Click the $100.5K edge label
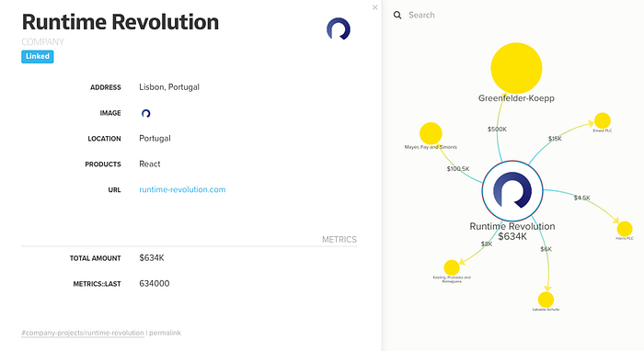The height and width of the screenshot is (351, 644). 458,168
